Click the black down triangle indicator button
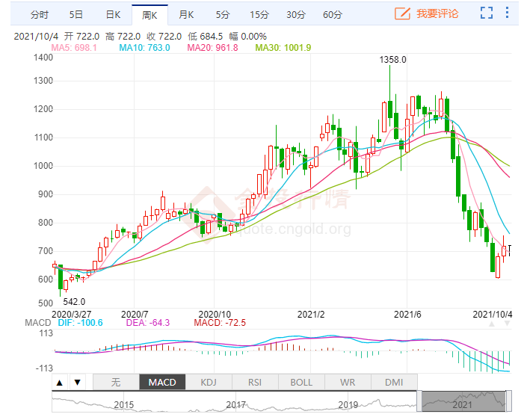The width and height of the screenshot is (527, 420). [78, 383]
